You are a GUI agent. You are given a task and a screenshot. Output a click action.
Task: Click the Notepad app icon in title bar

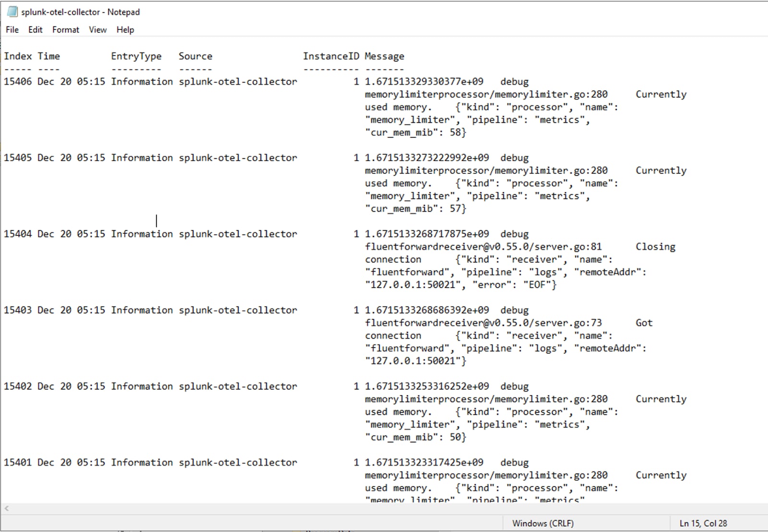[x=12, y=12]
